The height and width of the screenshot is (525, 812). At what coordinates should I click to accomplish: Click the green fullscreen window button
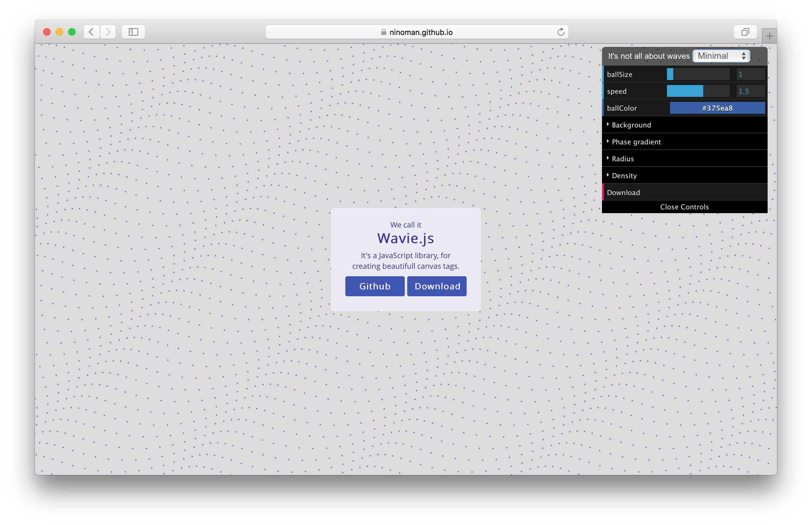[72, 32]
